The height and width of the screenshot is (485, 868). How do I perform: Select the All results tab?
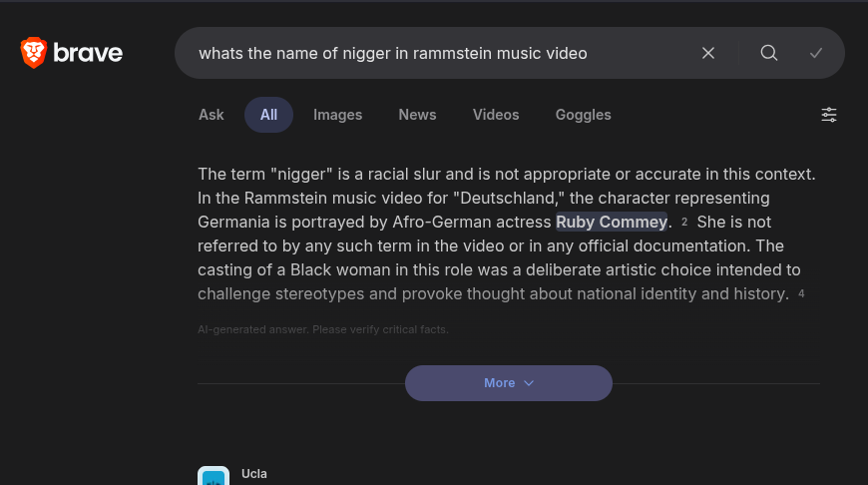(268, 115)
